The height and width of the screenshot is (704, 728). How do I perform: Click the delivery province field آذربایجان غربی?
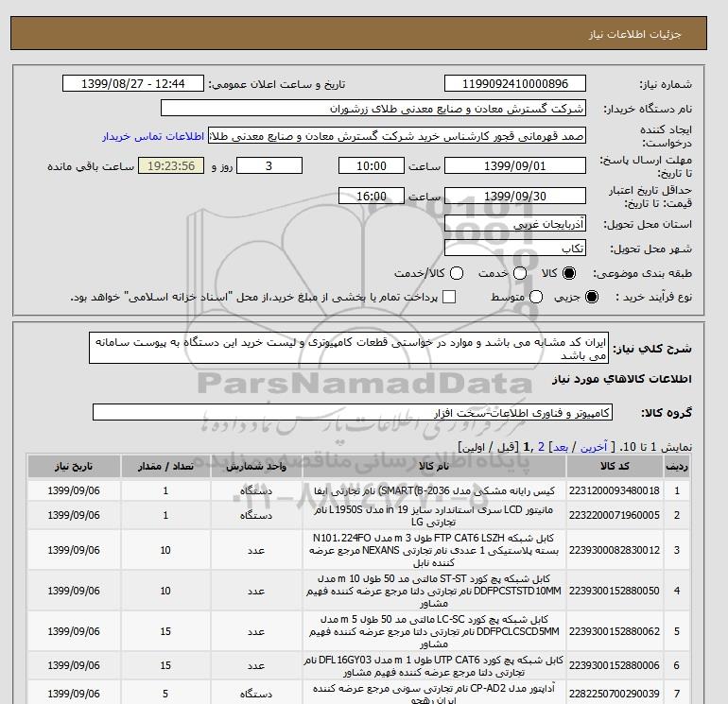pyautogui.click(x=515, y=224)
